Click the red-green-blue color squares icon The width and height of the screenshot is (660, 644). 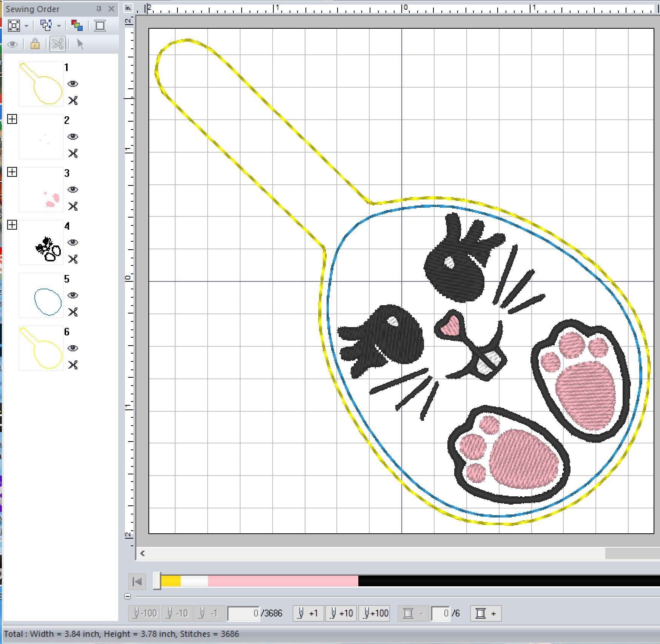pos(77,26)
